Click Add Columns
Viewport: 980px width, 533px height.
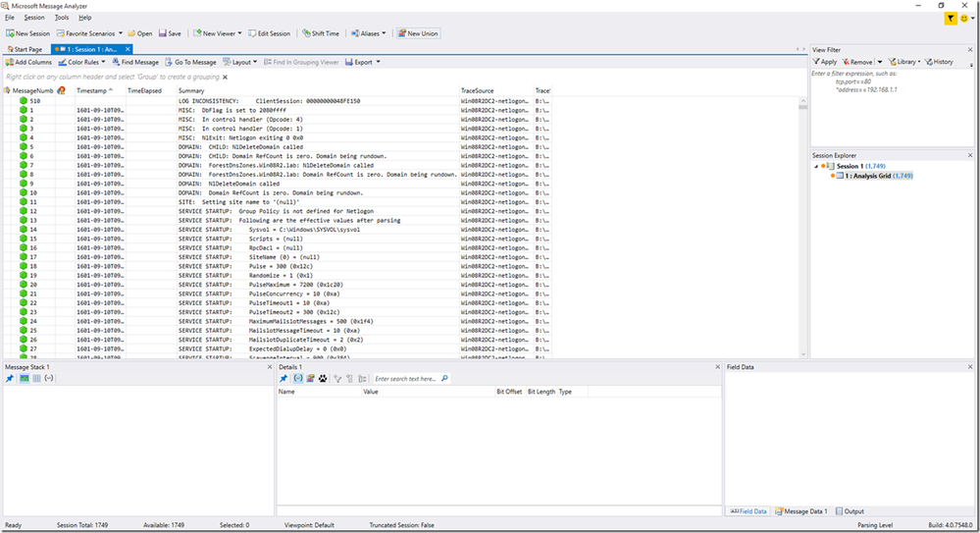pyautogui.click(x=28, y=62)
